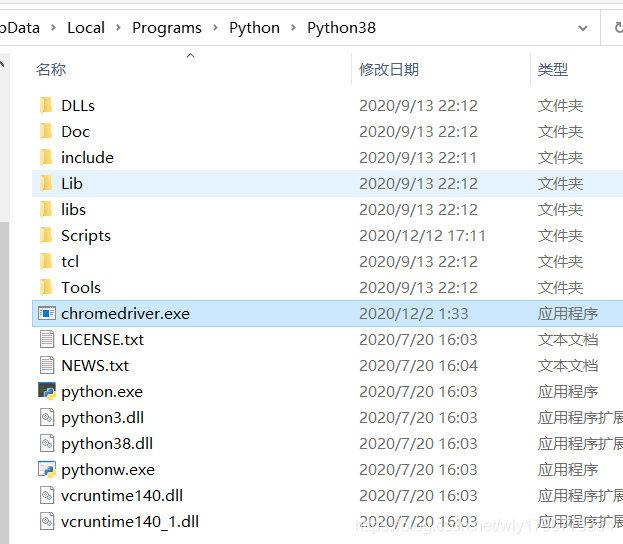This screenshot has height=544, width=623.
Task: Click the python3.dll file name
Action: click(103, 418)
